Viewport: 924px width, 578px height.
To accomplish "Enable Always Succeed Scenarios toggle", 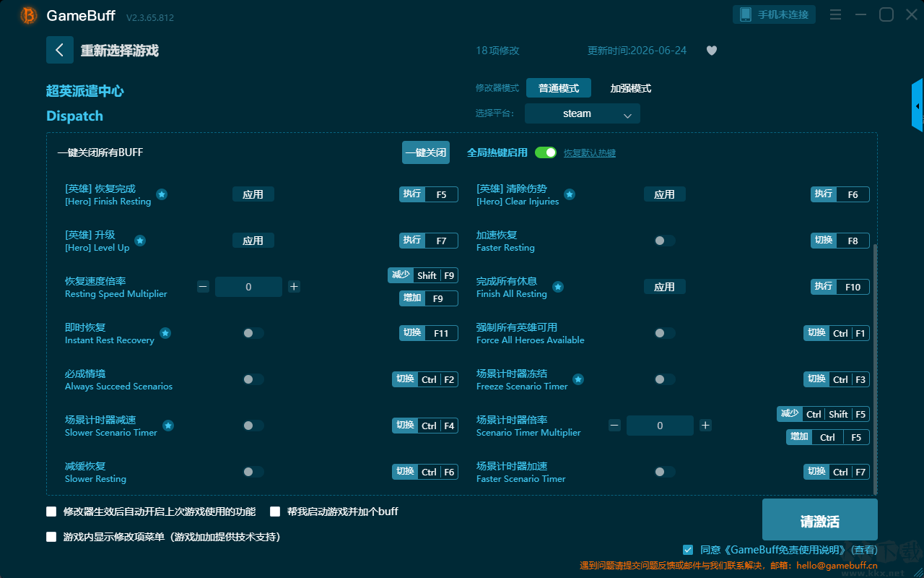I will click(253, 379).
